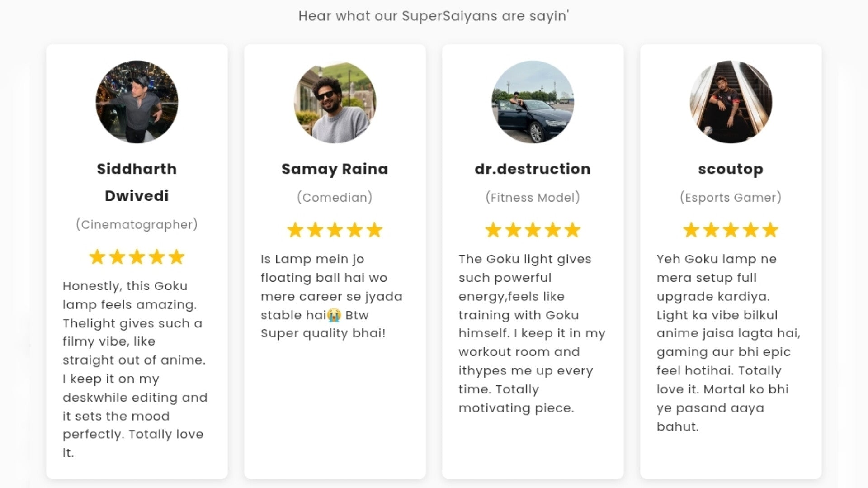The height and width of the screenshot is (488, 868).
Task: Click the first star in Siddharth Dwivedi's rating
Action: [x=97, y=257]
